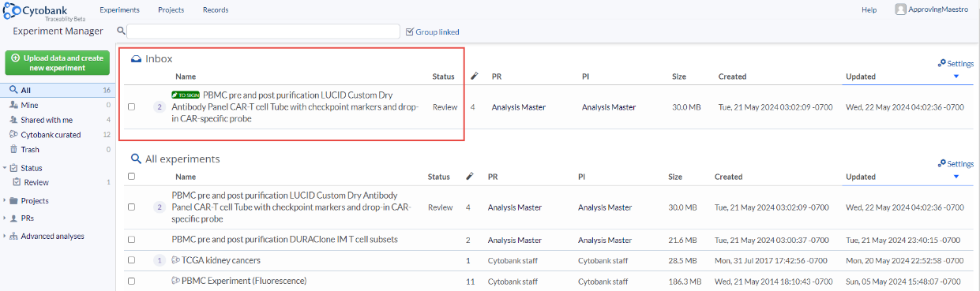Click Upload data and create new experiment
The height and width of the screenshot is (291, 980).
58,63
